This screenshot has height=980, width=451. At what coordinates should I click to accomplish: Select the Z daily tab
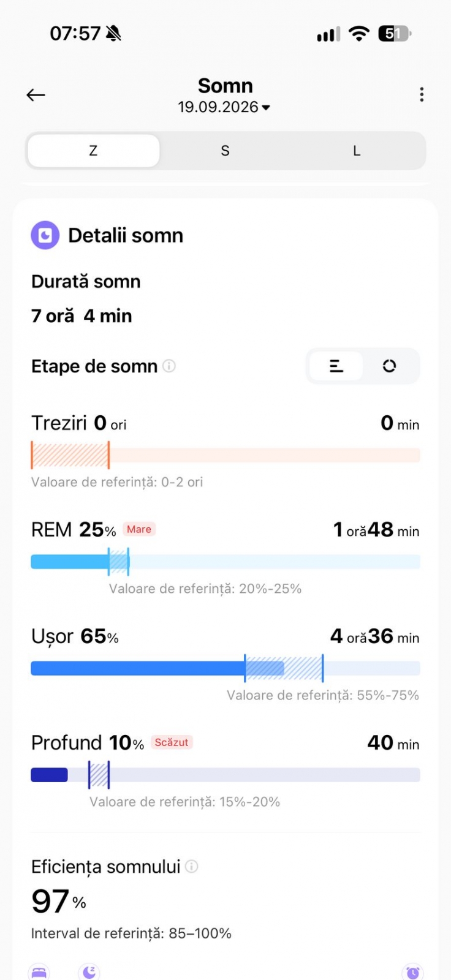[x=94, y=151]
